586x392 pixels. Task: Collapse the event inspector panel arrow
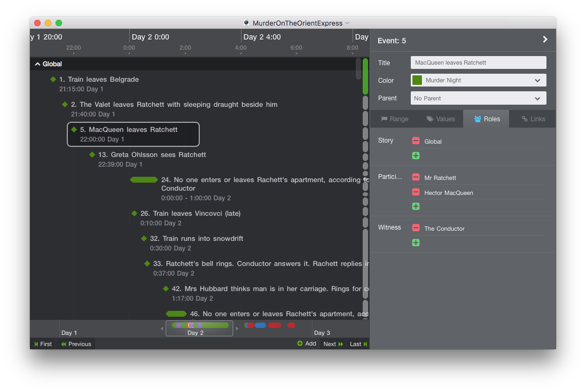tap(545, 40)
